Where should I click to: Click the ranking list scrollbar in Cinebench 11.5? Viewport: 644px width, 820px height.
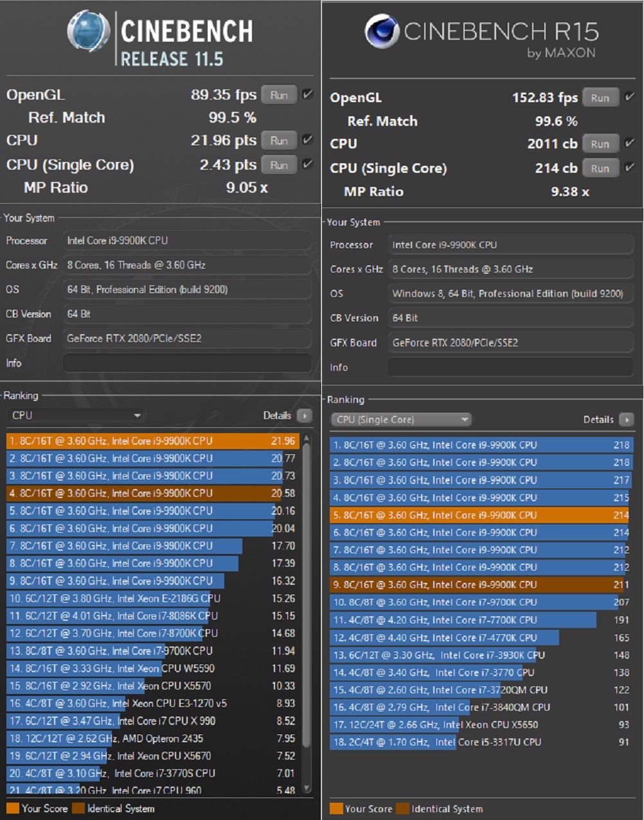tap(307, 611)
